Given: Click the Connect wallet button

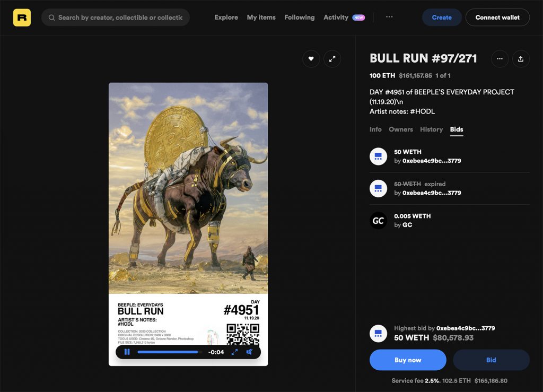Looking at the screenshot, I should tap(497, 18).
